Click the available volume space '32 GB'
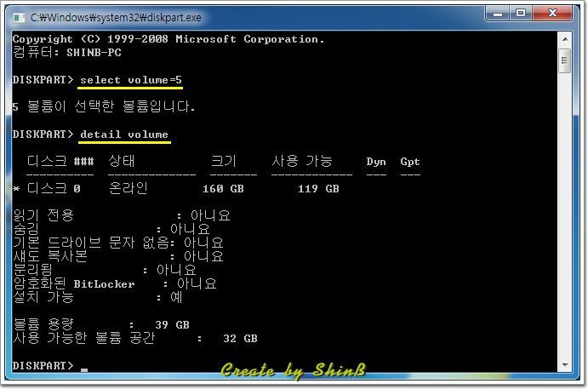588x389 pixels. [x=240, y=339]
